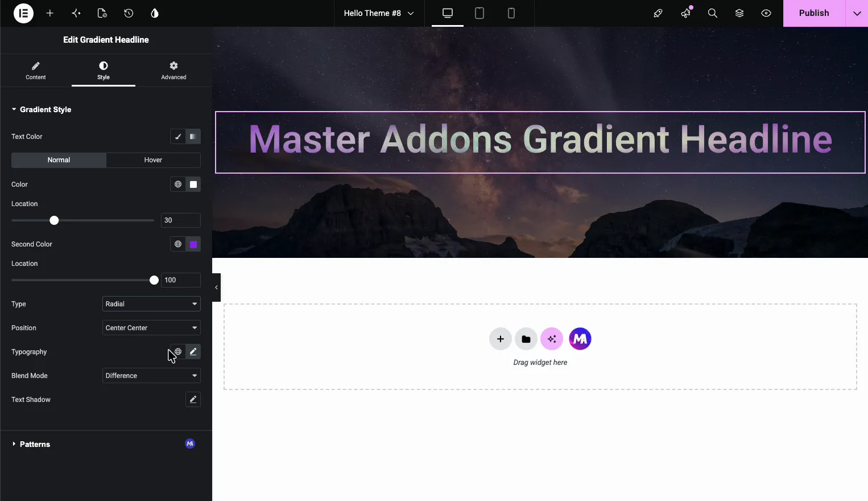Switch to Style tab
The image size is (868, 501).
pyautogui.click(x=104, y=71)
